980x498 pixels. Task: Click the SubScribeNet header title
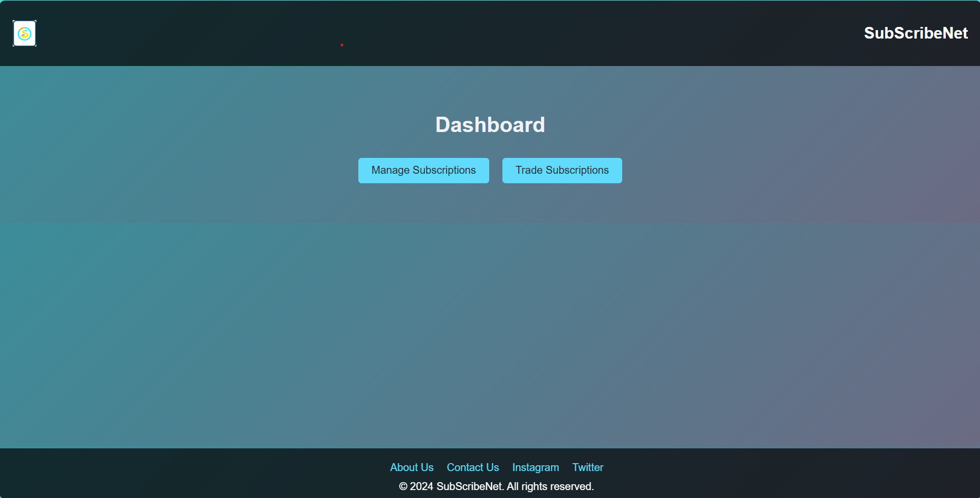pos(916,33)
